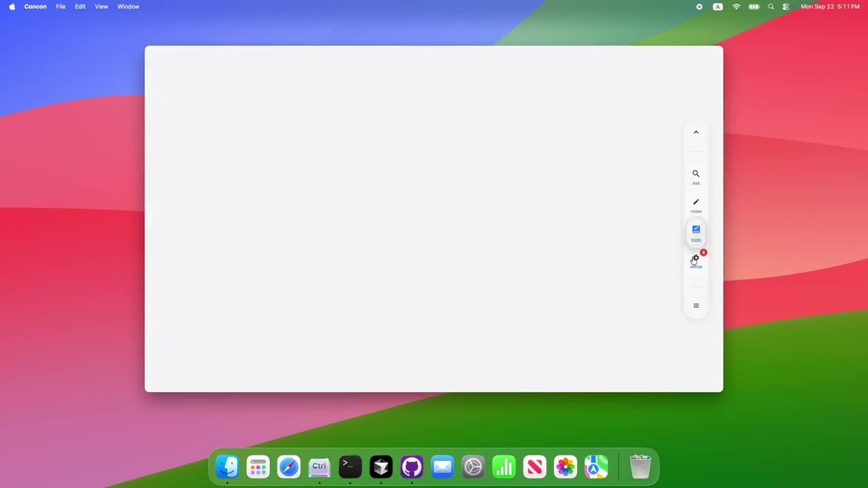Open the black cube app in Dock
The image size is (868, 488).
click(381, 466)
